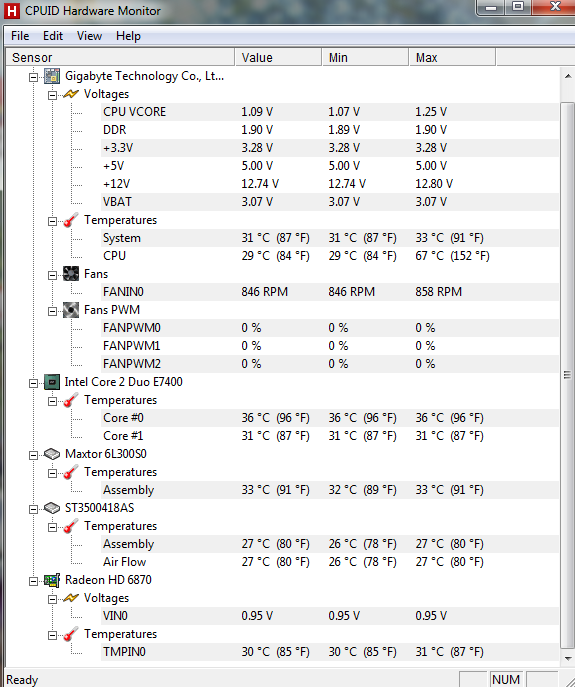Click the Radeon HD 6870 graphics card icon

coord(52,581)
